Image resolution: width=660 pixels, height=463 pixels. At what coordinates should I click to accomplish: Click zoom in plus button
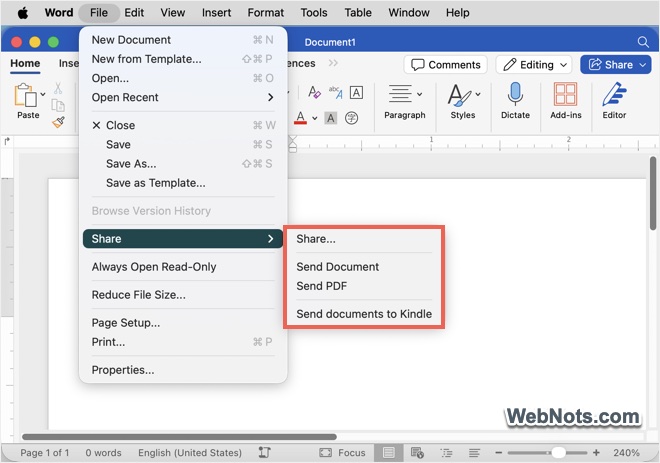596,452
